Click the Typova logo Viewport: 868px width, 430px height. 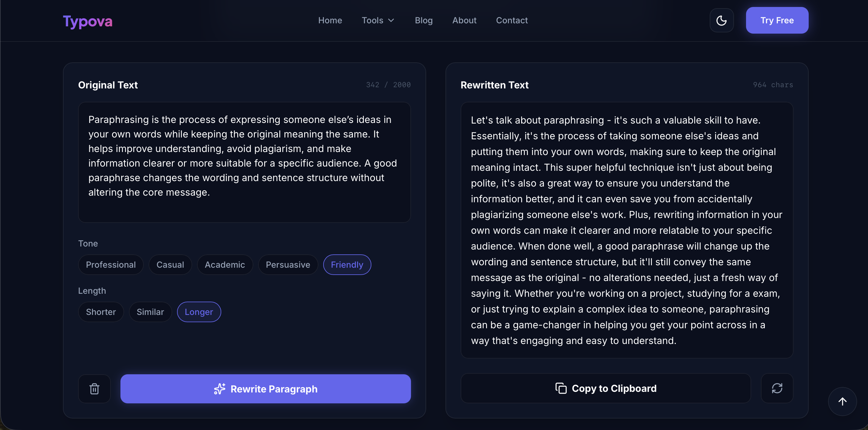point(87,21)
